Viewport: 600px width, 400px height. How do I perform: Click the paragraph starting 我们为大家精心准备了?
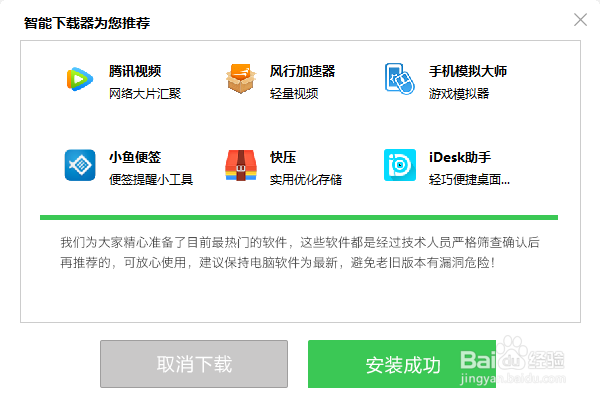[x=300, y=252]
